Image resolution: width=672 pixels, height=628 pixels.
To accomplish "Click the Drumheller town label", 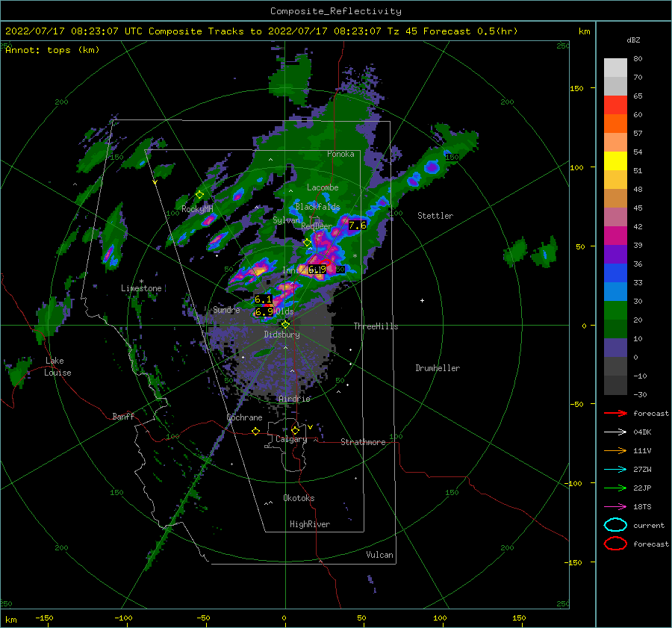I will point(438,368).
